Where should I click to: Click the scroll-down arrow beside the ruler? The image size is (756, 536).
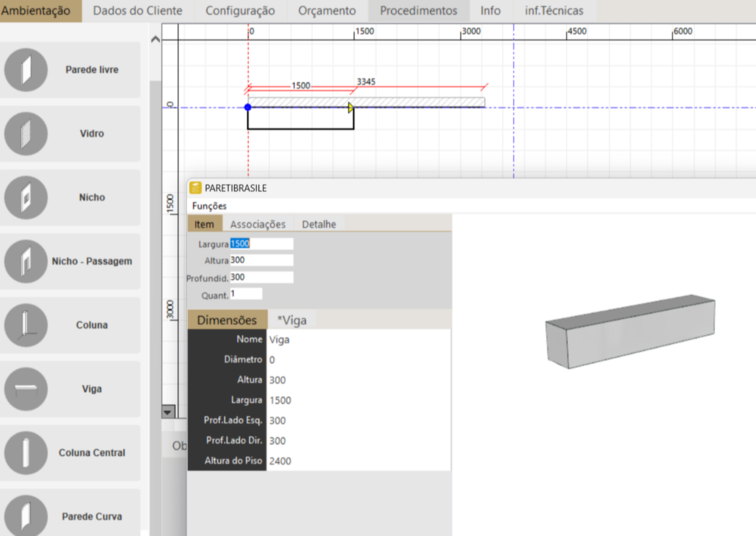(x=168, y=411)
